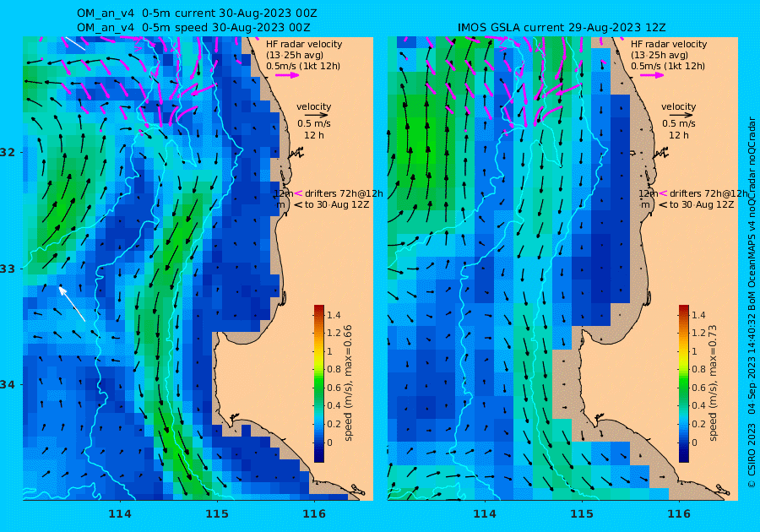Click 'speed (m/s), max=0.73' color bar label
Image resolution: width=760 pixels, height=532 pixels.
coord(713,383)
